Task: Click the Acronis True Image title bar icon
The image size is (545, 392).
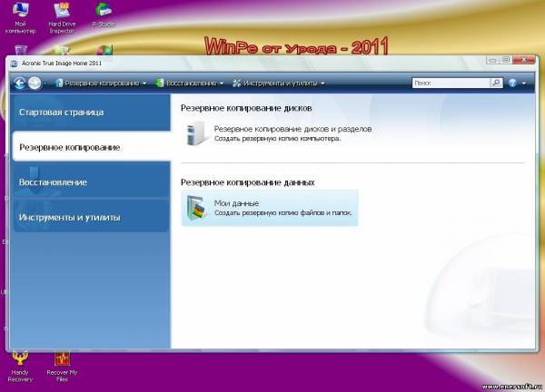Action: (15, 64)
